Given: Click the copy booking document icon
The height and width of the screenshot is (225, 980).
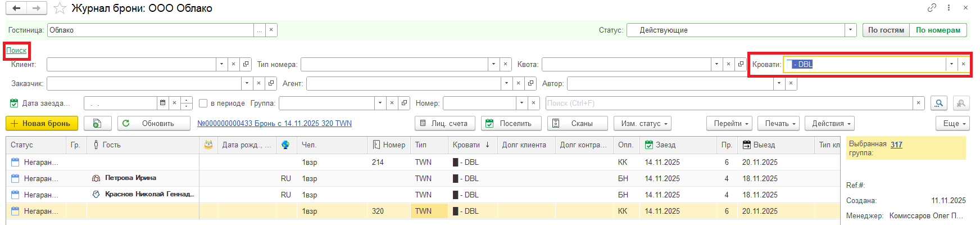Looking at the screenshot, I should pos(97,123).
